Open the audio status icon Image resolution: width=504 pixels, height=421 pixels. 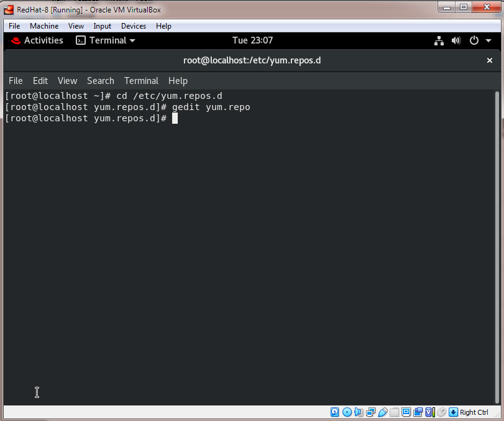(x=359, y=412)
